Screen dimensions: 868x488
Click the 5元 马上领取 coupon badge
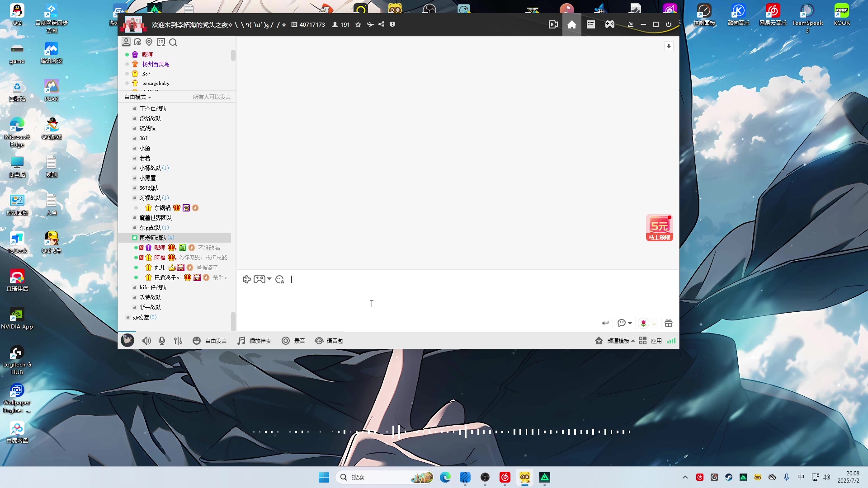point(659,228)
